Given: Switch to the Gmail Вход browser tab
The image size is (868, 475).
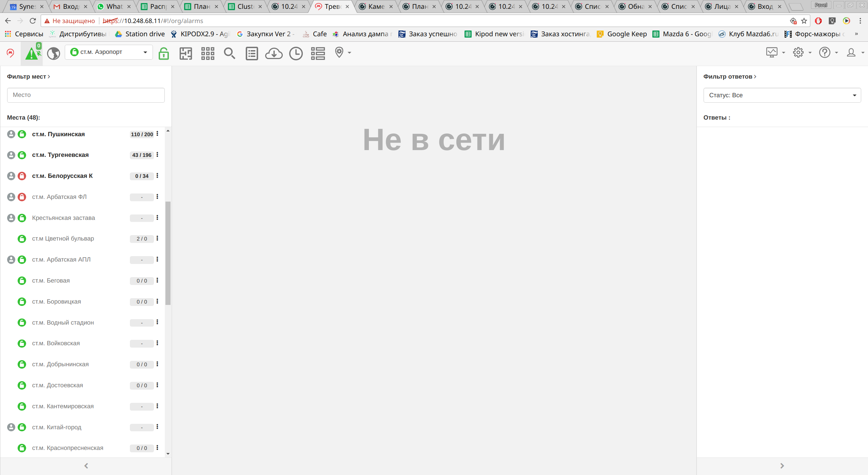Looking at the screenshot, I should pos(70,6).
